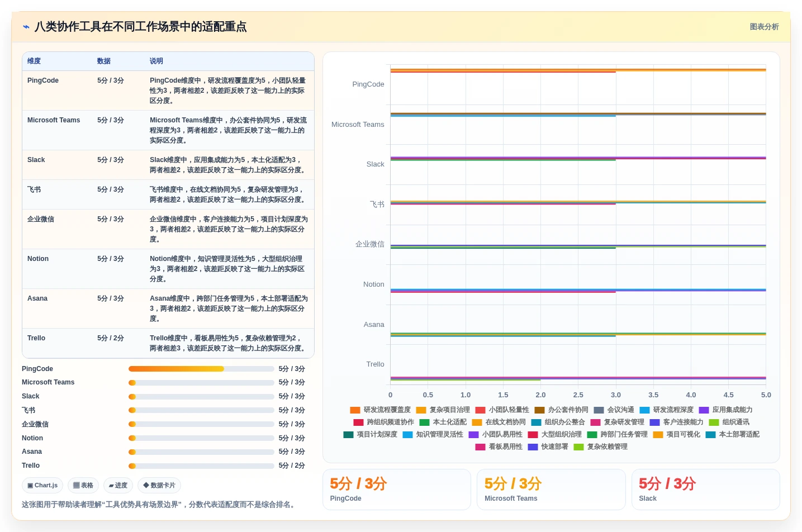Select the Chart.js tag chip
The height and width of the screenshot is (532, 802).
pos(42,486)
